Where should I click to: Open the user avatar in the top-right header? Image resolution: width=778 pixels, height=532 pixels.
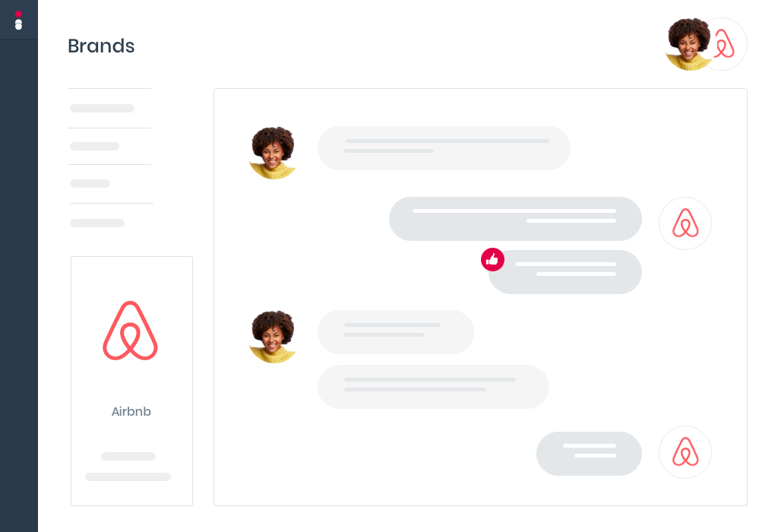[x=689, y=44]
